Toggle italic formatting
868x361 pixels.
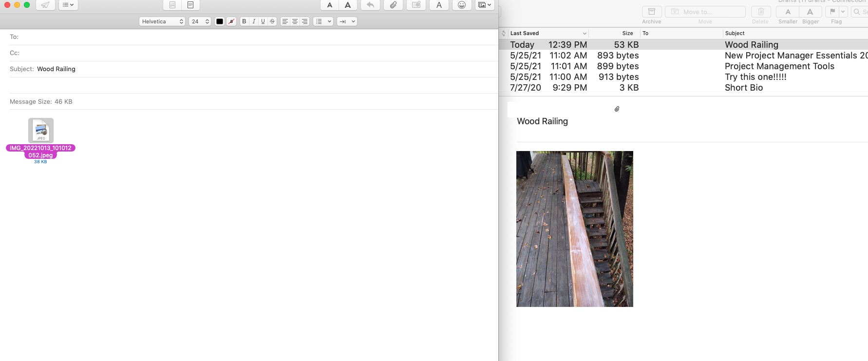coord(254,21)
